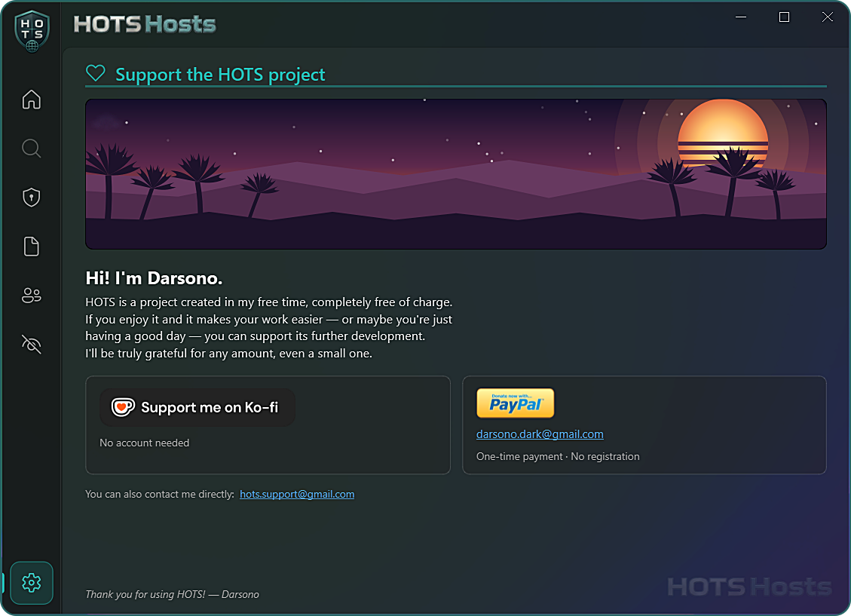The width and height of the screenshot is (851, 616).
Task: Open the hots.support@gmail.com contact link
Action: (x=297, y=494)
